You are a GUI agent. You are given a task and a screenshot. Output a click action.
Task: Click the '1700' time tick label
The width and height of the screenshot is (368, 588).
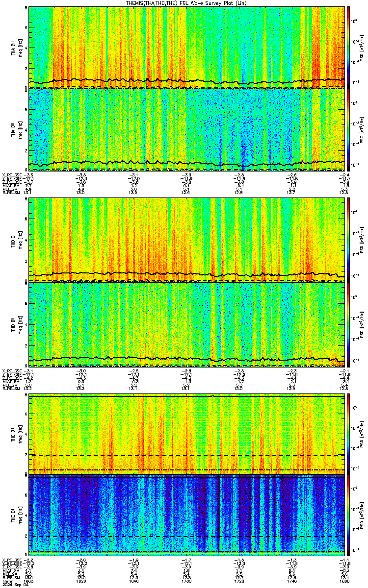point(186,582)
